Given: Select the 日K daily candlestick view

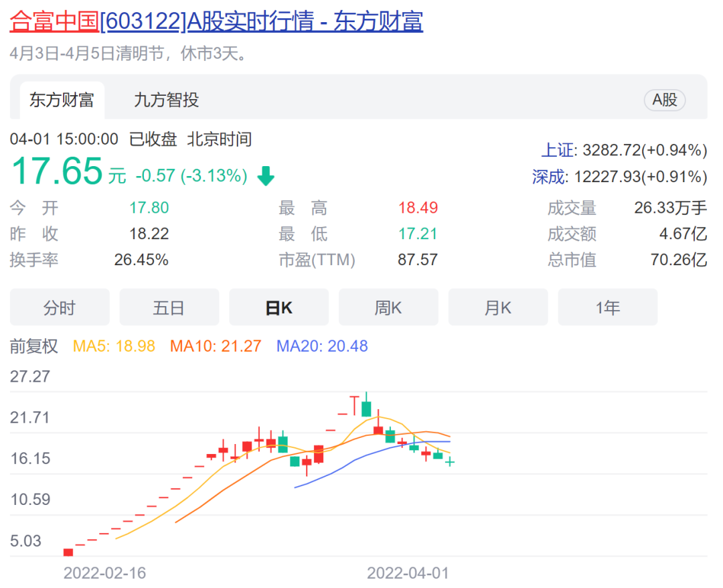Looking at the screenshot, I should [x=278, y=307].
